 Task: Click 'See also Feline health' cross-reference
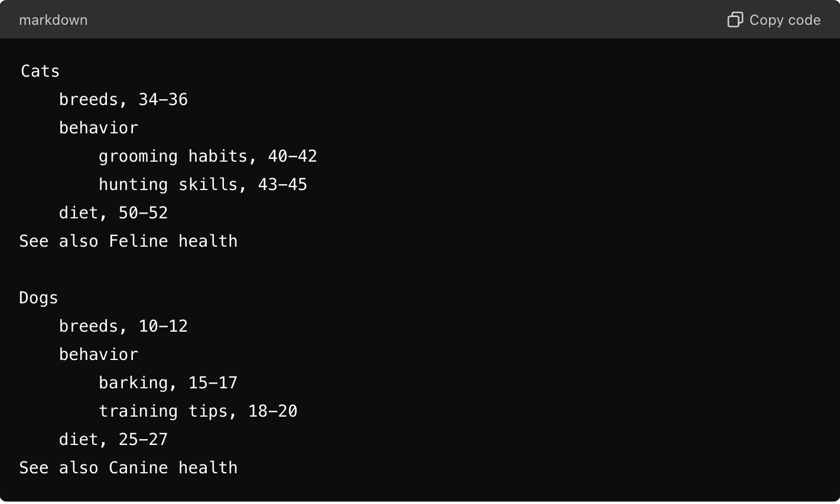click(x=128, y=241)
